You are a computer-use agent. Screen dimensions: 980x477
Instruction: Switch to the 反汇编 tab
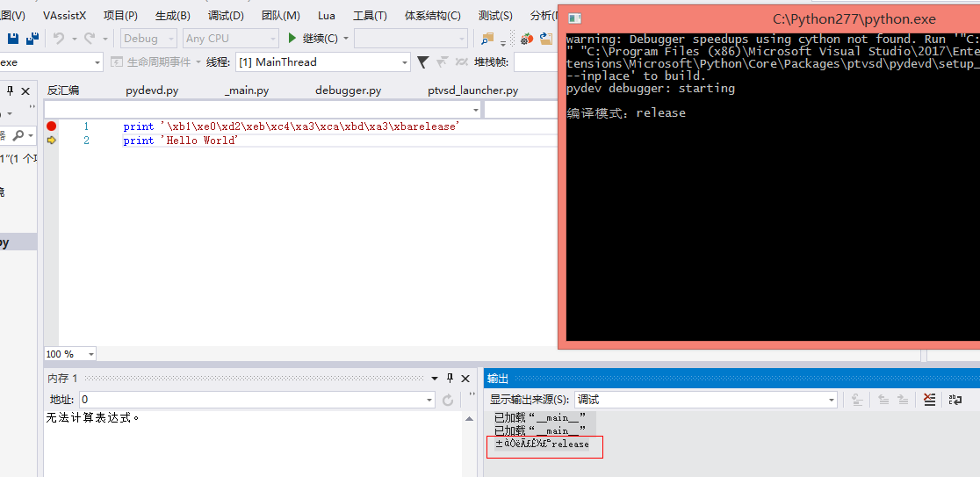[63, 90]
